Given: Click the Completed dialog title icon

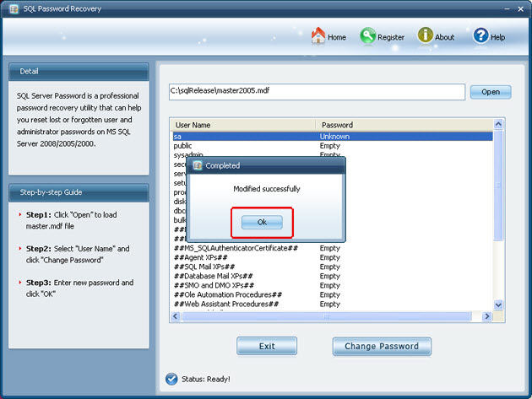Looking at the screenshot, I should pos(198,165).
